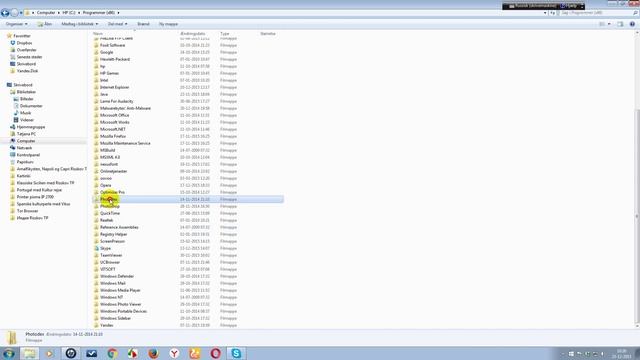
Task: Click the Computer breadcrumb segment
Action: tap(46, 13)
